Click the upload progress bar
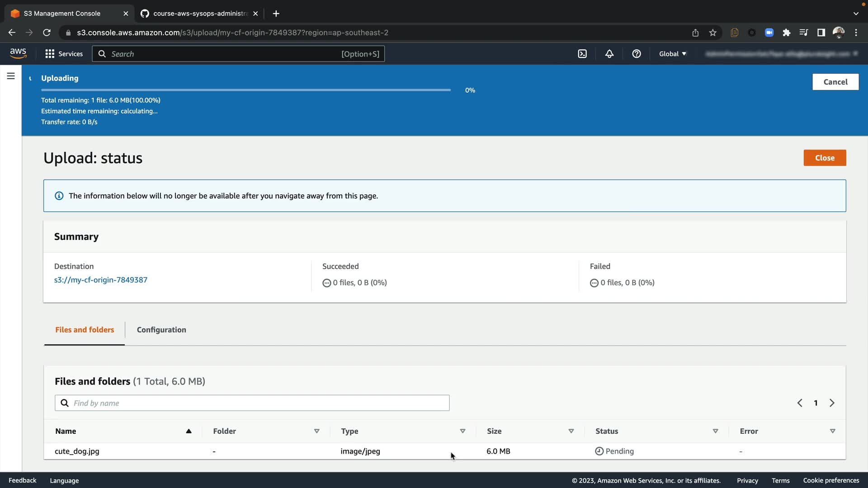Screen dimensions: 868x488 pyautogui.click(x=246, y=90)
